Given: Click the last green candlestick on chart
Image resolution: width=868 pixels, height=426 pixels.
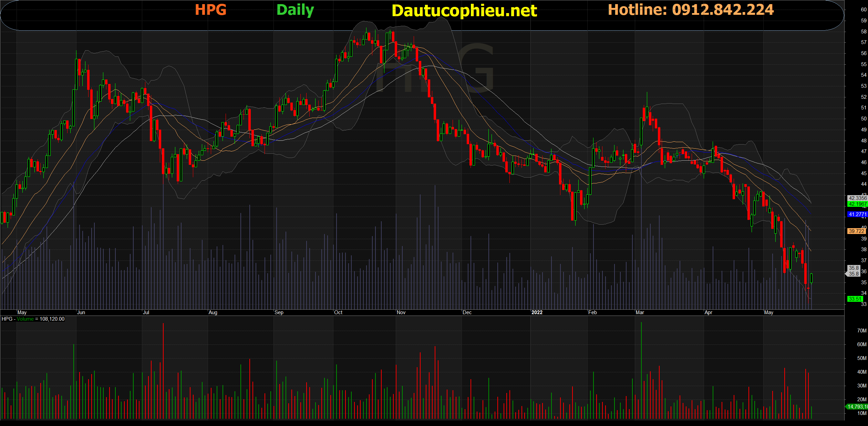Looking at the screenshot, I should click(x=812, y=278).
